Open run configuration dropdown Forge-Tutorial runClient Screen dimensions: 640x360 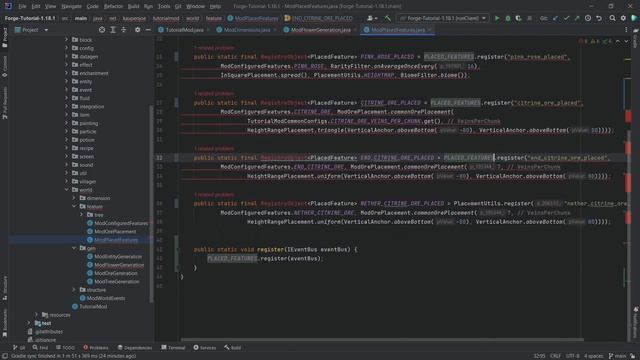[x=443, y=18]
